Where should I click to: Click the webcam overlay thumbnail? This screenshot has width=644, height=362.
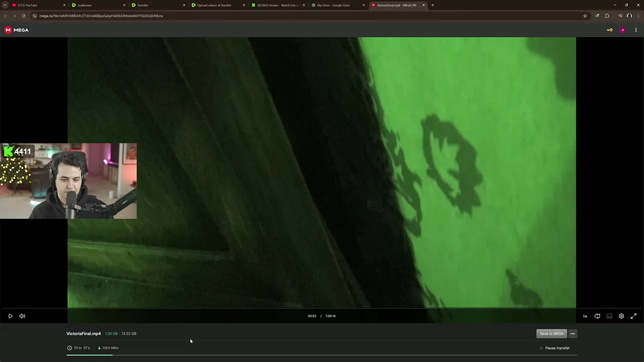coord(68,181)
